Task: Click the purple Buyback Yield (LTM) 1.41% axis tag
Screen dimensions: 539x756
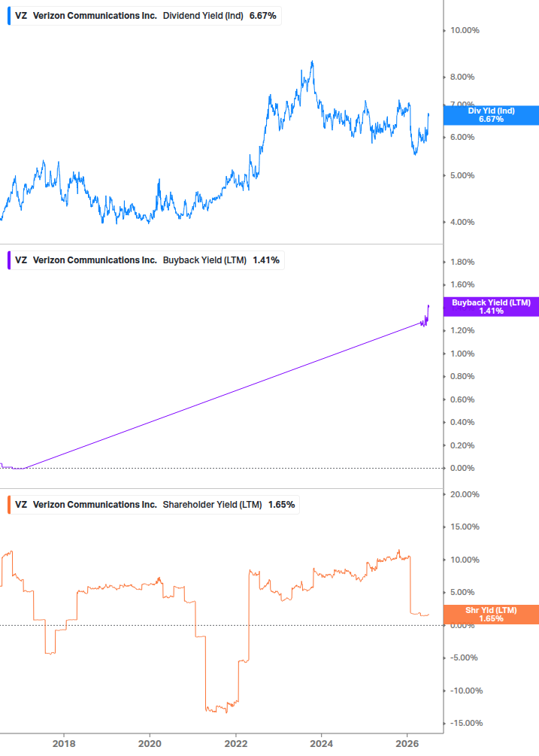Action: pyautogui.click(x=491, y=307)
